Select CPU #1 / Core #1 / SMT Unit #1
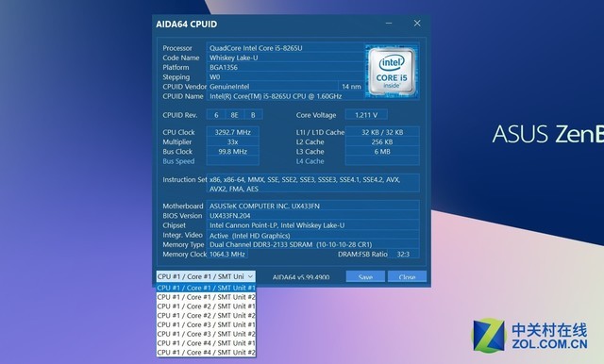604x364 pixels. [x=206, y=288]
